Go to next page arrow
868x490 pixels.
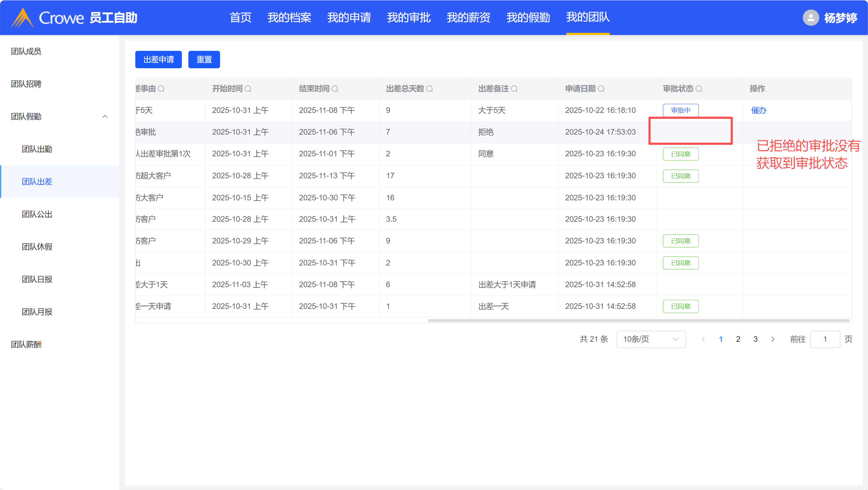(x=773, y=339)
